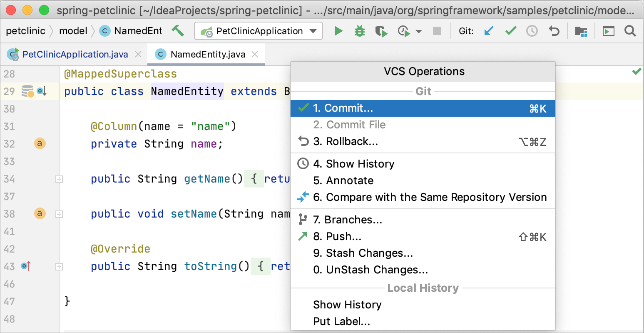Expand the folded setName() method
This screenshot has height=333, width=644.
coord(59,214)
